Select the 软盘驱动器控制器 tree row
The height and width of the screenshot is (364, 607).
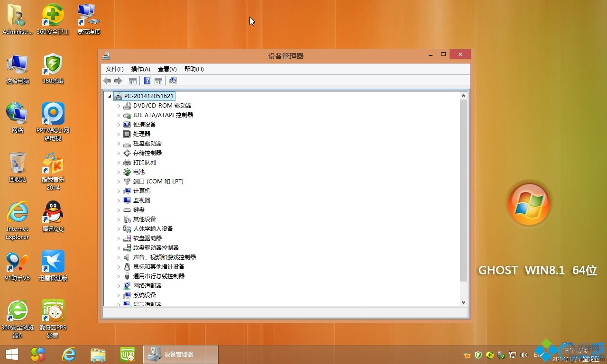(x=151, y=248)
